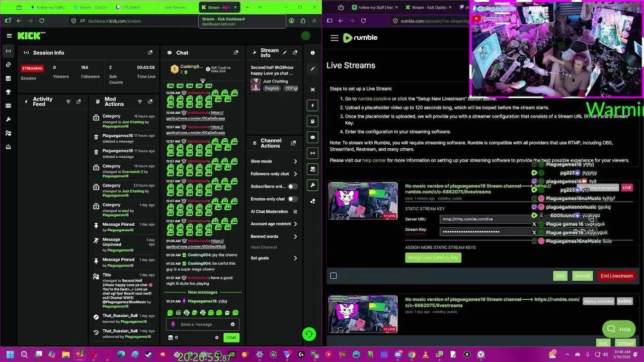Open the rumble.com/live link
Screen dimensions: 644x362
coord(374,99)
